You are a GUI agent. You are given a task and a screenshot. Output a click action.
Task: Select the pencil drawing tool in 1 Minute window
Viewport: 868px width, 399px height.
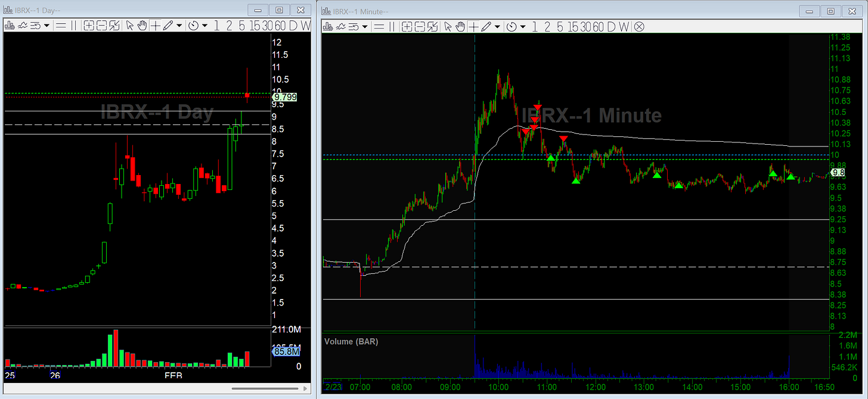tap(486, 27)
